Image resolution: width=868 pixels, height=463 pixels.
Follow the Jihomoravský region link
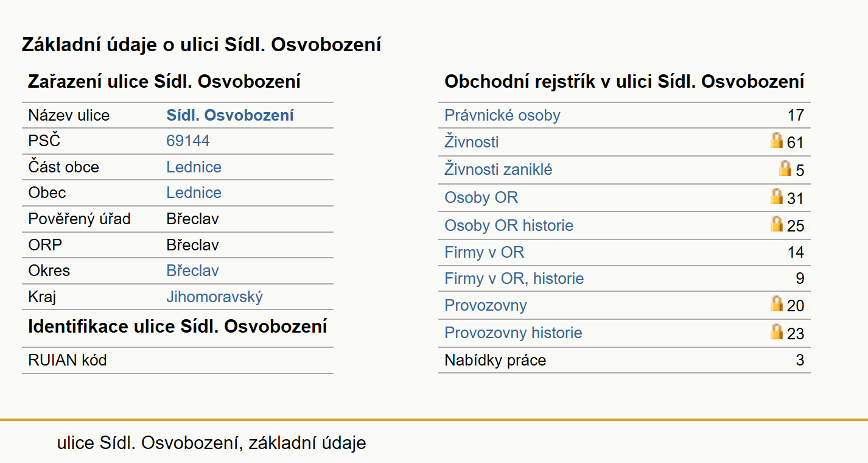214,297
